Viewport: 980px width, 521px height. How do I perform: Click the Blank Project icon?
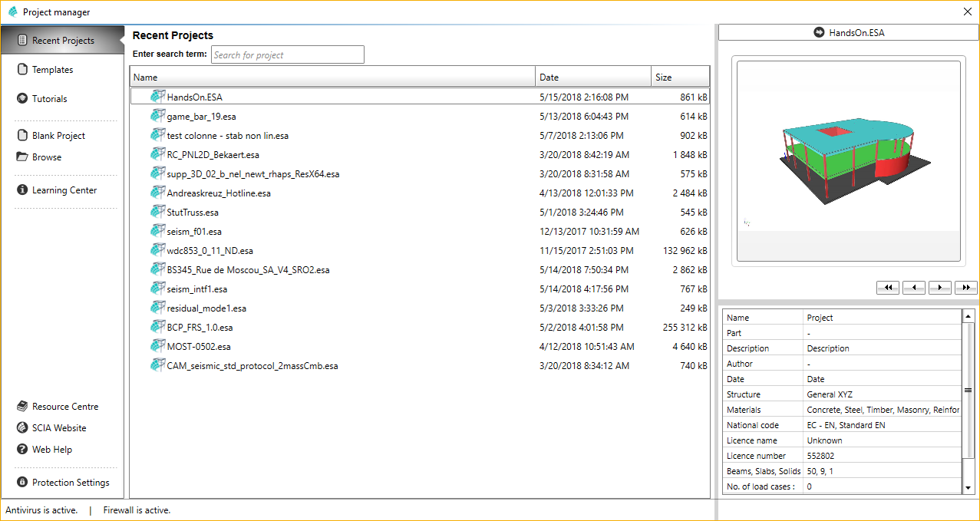pos(22,136)
